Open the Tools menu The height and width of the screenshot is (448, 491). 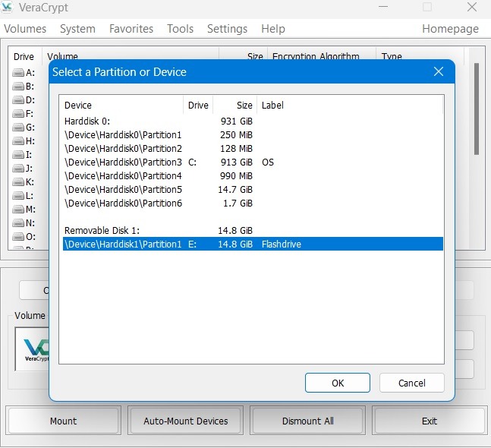click(x=180, y=29)
